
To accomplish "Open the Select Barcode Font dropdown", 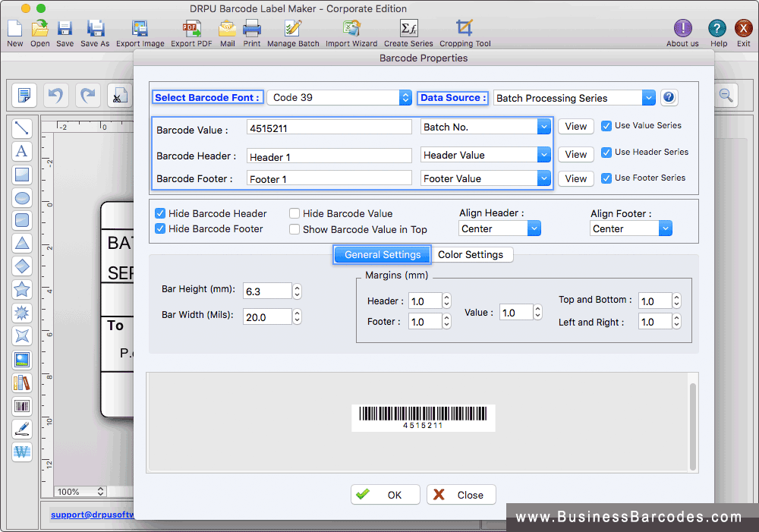I will 340,98.
